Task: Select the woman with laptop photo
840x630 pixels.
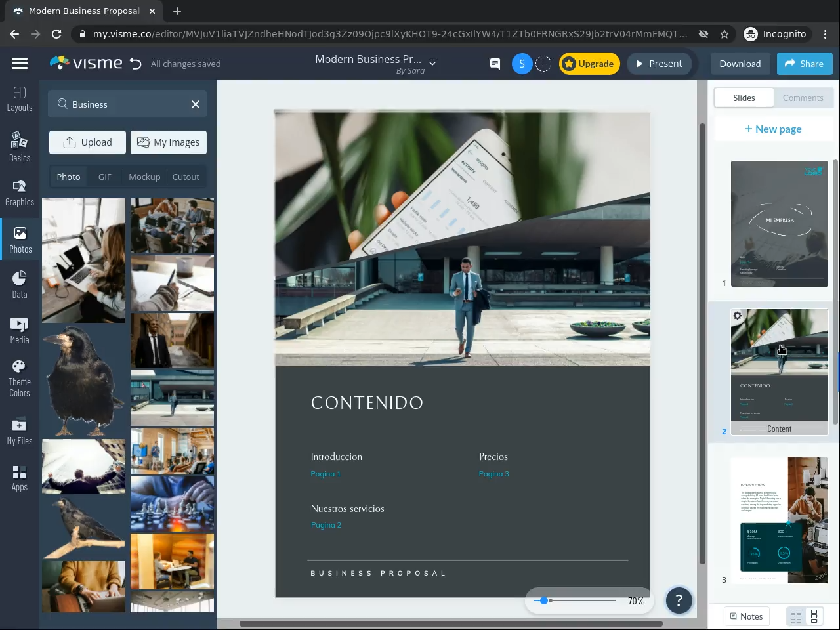Action: click(83, 261)
